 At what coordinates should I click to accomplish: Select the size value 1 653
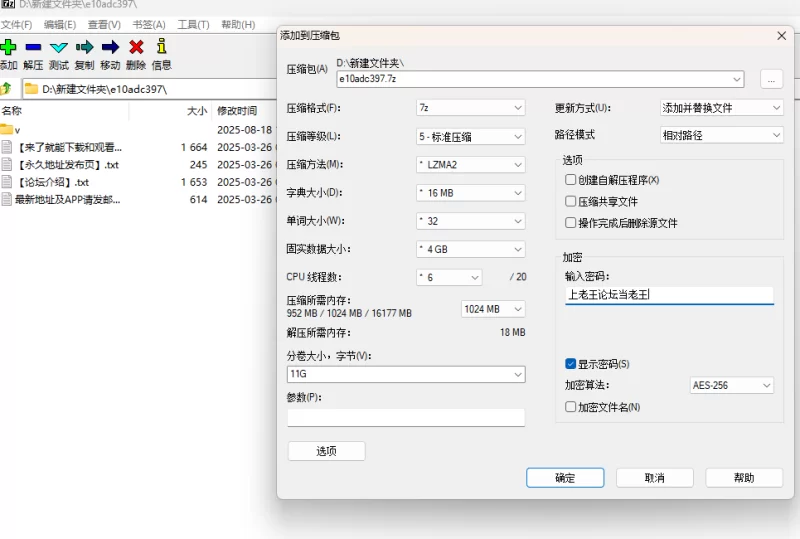(x=194, y=182)
